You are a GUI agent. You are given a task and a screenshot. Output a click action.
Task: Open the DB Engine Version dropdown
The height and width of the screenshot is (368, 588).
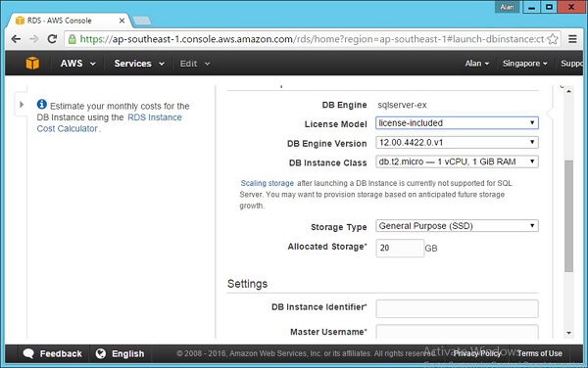click(457, 142)
